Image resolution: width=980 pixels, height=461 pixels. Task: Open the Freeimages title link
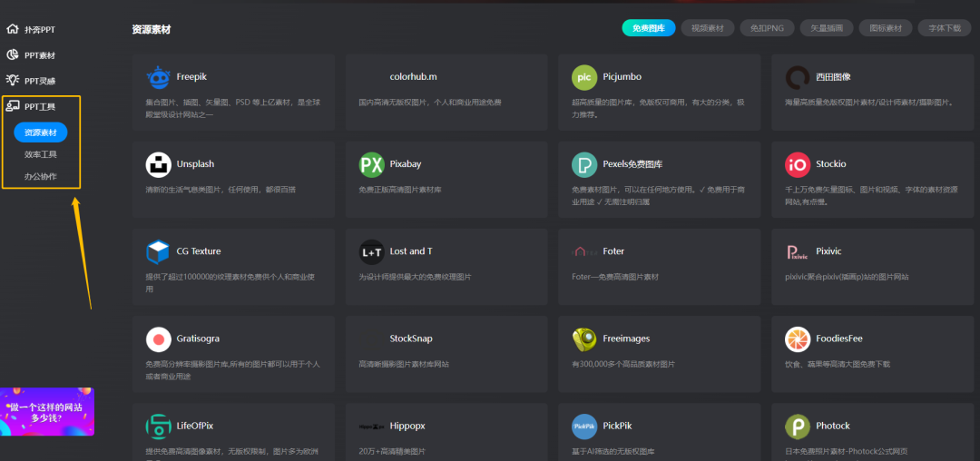[x=626, y=338]
